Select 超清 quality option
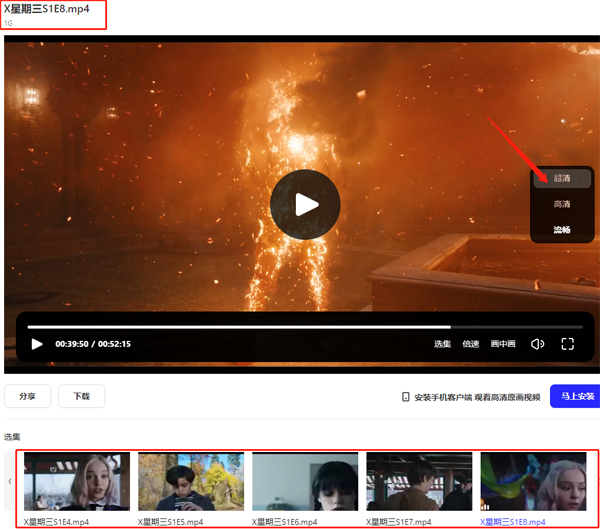Viewport: 600px width, 529px height. tap(562, 178)
